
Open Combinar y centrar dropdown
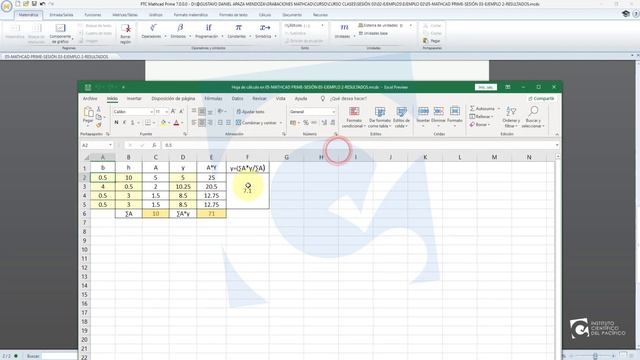pyautogui.click(x=281, y=122)
